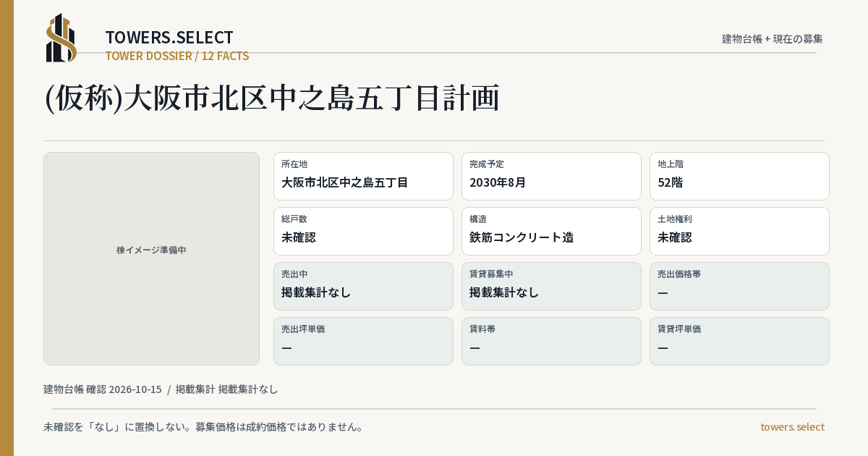Viewport: 868px width, 456px height.
Task: Click the building image placeholder 棟イメージ準備中
Action: tap(151, 258)
